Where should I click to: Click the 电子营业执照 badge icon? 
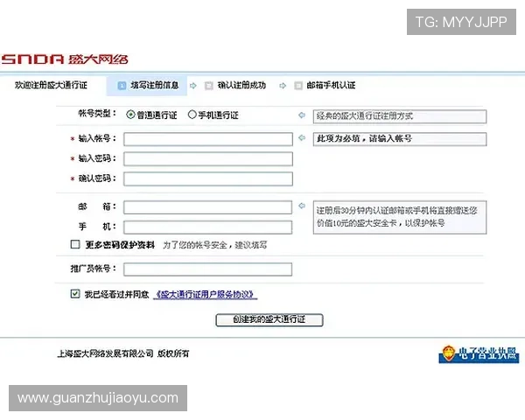tap(478, 354)
